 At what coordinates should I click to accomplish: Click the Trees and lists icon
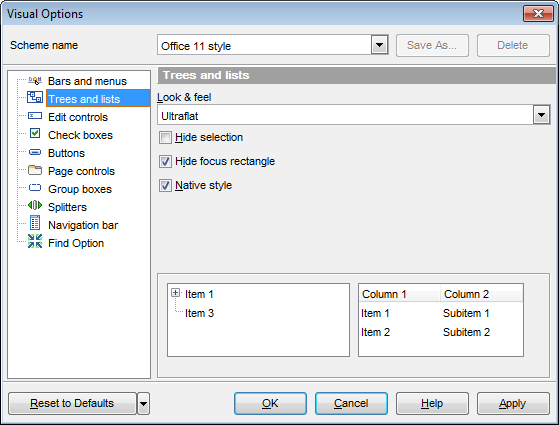pos(35,98)
